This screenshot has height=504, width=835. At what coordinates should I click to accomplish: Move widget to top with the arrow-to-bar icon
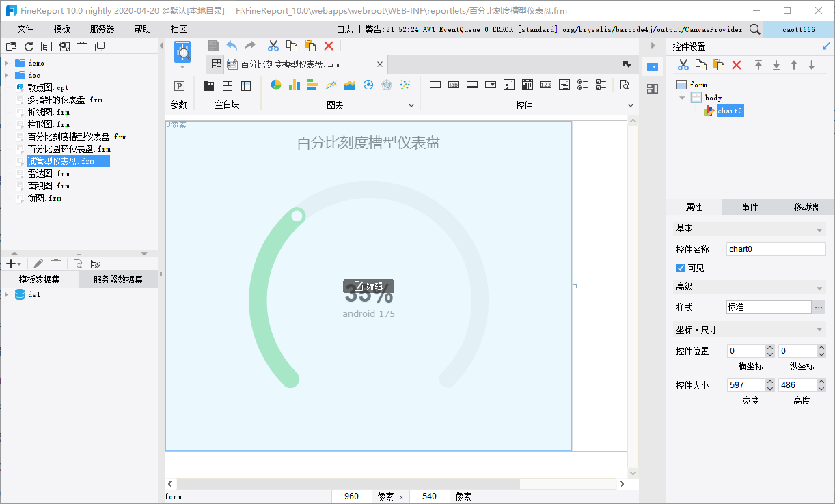click(x=758, y=65)
